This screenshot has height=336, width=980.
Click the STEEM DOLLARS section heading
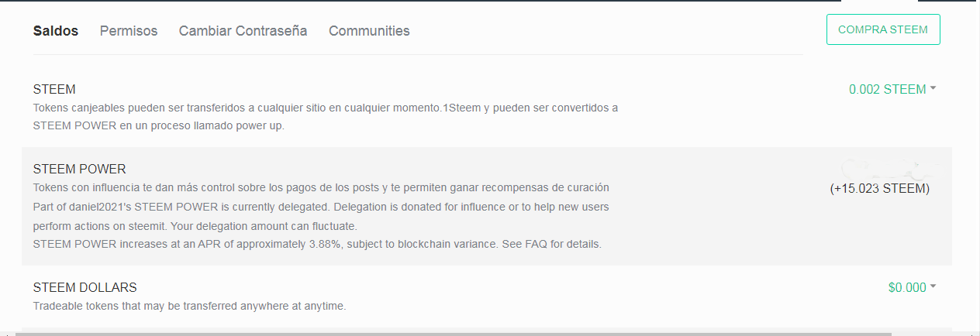click(85, 287)
